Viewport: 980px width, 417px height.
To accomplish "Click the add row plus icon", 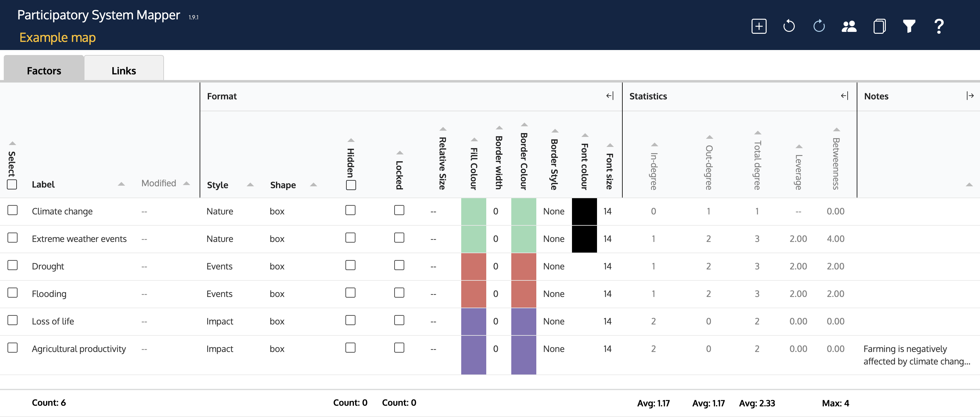I will [758, 26].
